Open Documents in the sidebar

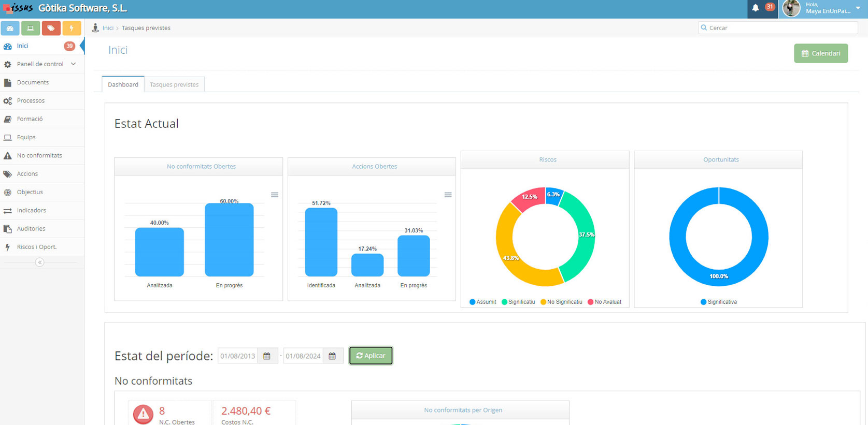41,82
